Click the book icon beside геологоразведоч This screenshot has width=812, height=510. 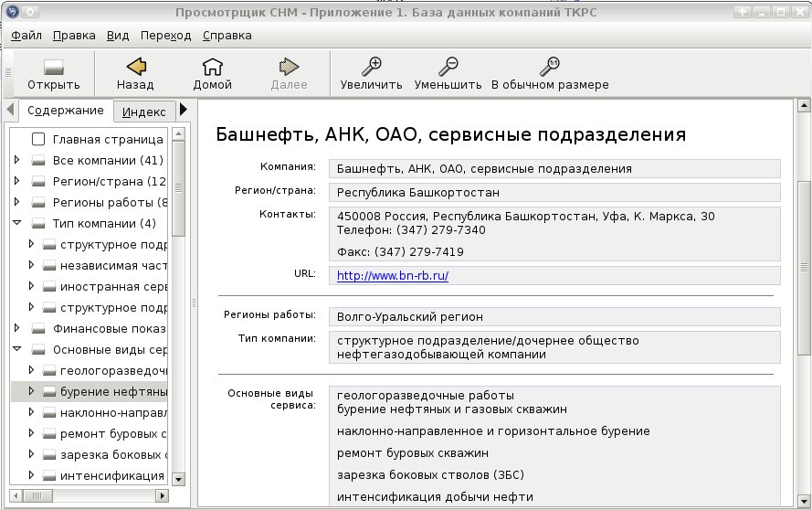click(49, 370)
